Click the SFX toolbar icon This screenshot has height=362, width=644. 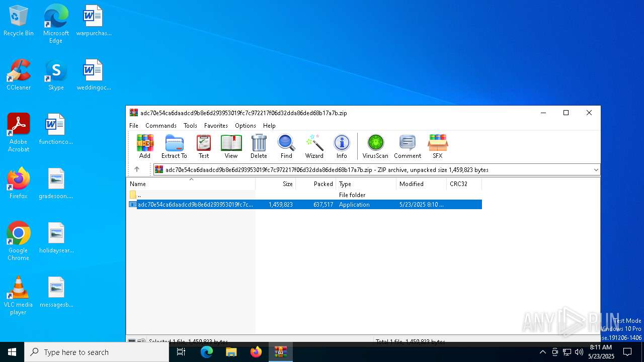coord(438,146)
